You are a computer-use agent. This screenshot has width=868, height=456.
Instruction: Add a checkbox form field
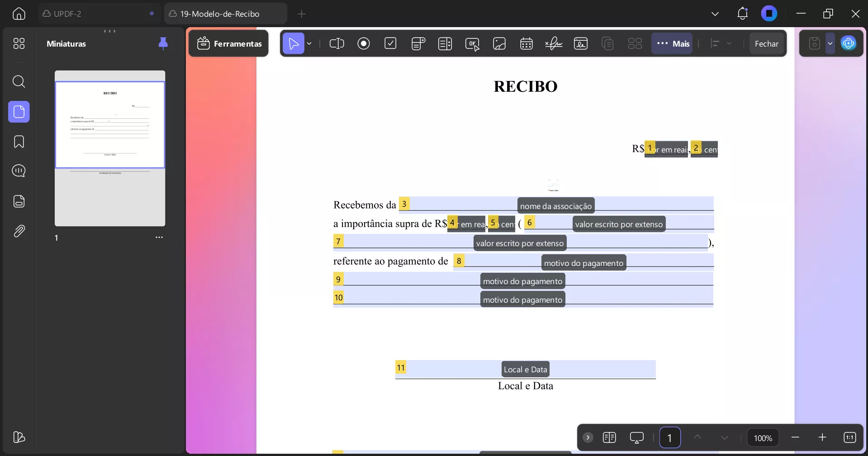pyautogui.click(x=390, y=43)
